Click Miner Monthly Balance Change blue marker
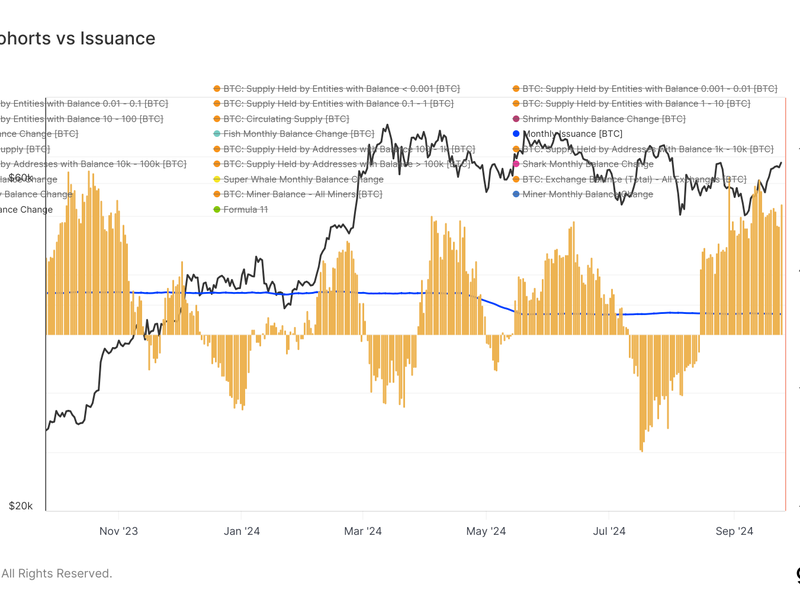The image size is (800, 600). pyautogui.click(x=516, y=194)
